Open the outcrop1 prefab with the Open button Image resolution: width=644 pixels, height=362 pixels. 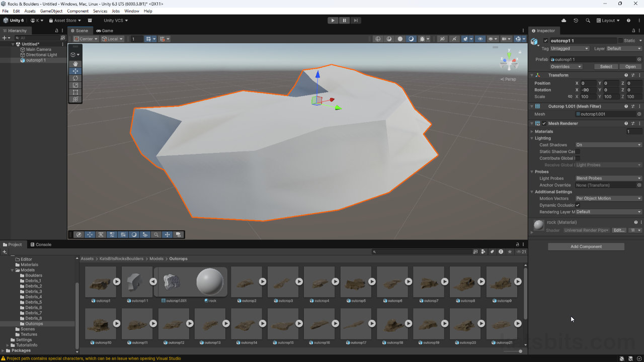point(629,66)
